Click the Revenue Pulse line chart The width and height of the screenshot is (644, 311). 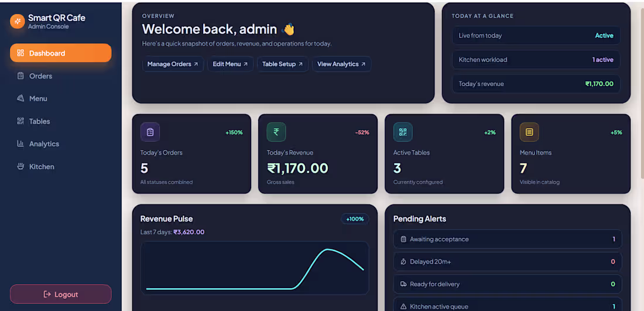[x=255, y=268]
